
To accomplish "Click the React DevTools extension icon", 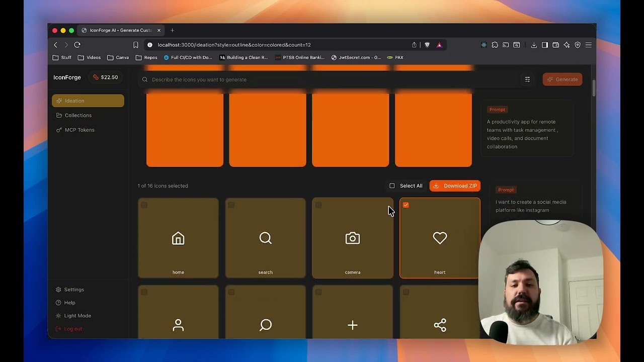I will pyautogui.click(x=484, y=45).
